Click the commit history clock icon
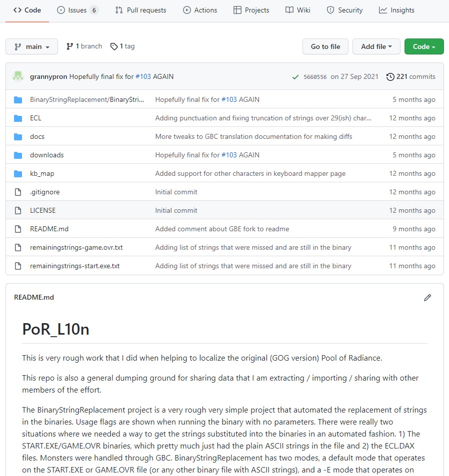Viewport: 449px width, 476px height. pyautogui.click(x=390, y=77)
